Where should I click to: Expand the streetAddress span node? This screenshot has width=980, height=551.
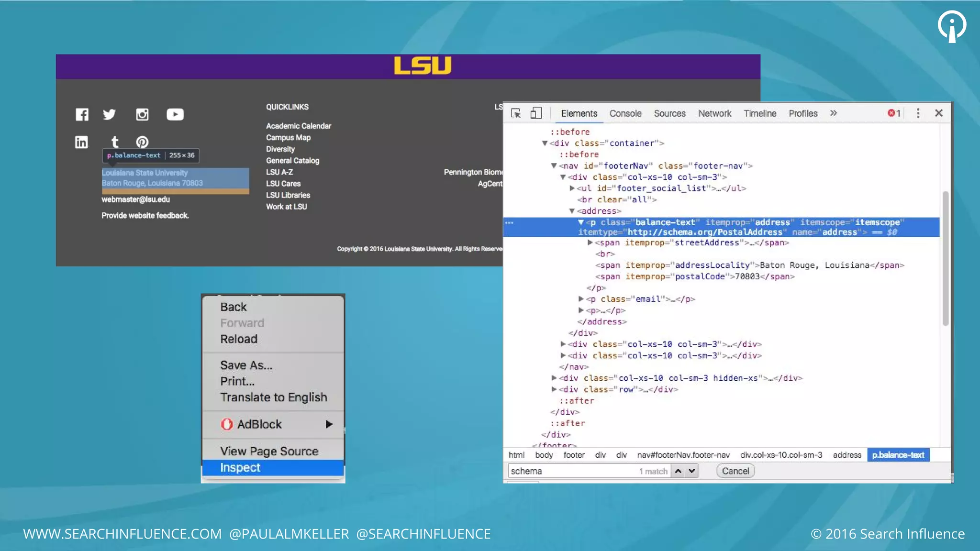590,243
